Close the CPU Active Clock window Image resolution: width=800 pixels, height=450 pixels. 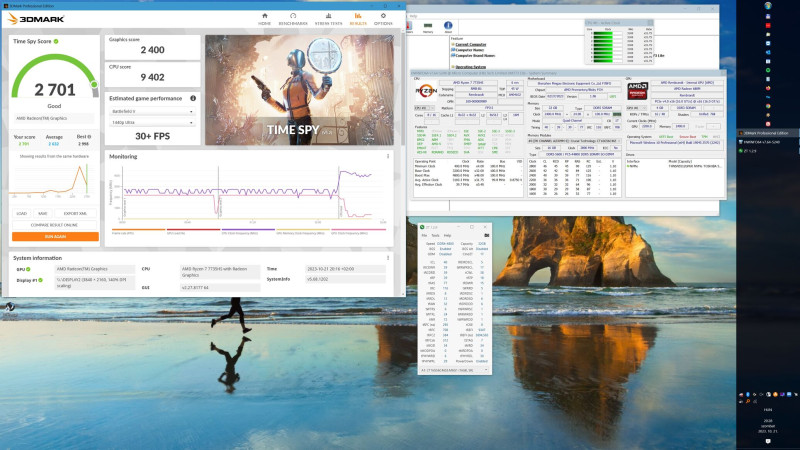click(649, 23)
